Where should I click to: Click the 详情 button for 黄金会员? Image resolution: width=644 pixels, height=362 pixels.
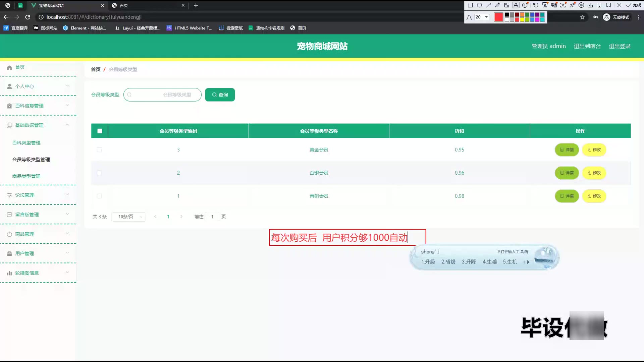pyautogui.click(x=567, y=150)
